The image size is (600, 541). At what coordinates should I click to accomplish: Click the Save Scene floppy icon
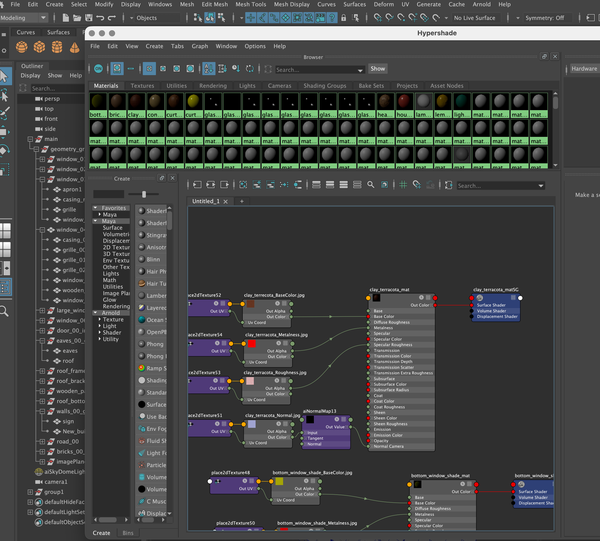point(89,18)
